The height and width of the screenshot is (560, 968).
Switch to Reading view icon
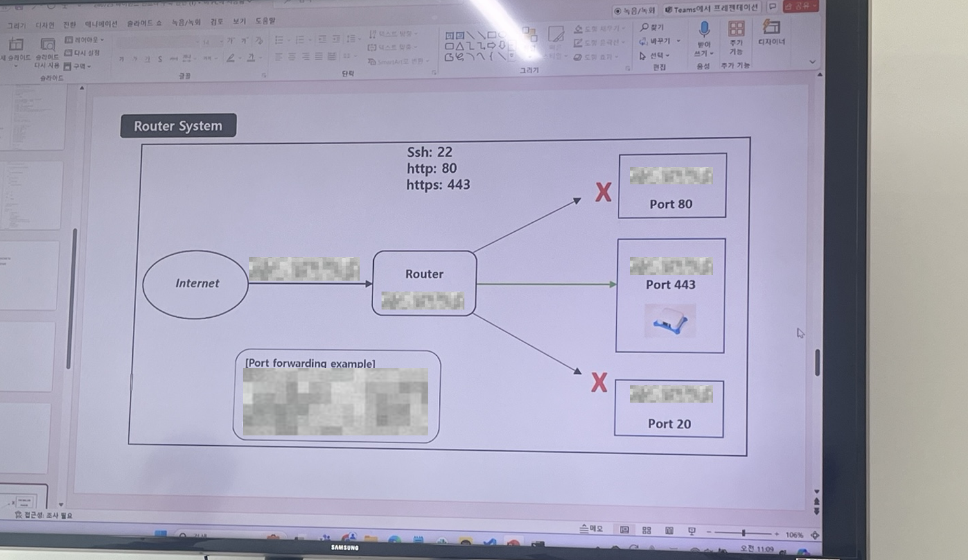[669, 530]
